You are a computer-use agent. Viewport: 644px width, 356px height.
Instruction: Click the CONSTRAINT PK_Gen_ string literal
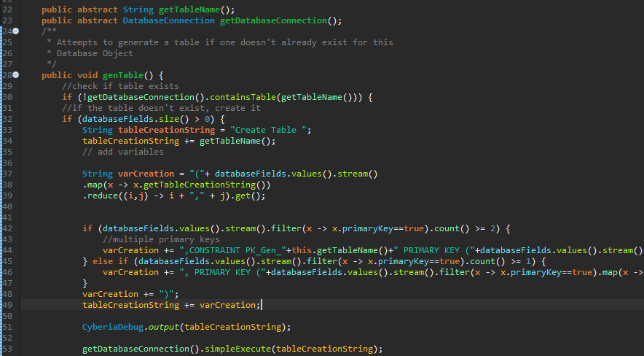click(232, 250)
